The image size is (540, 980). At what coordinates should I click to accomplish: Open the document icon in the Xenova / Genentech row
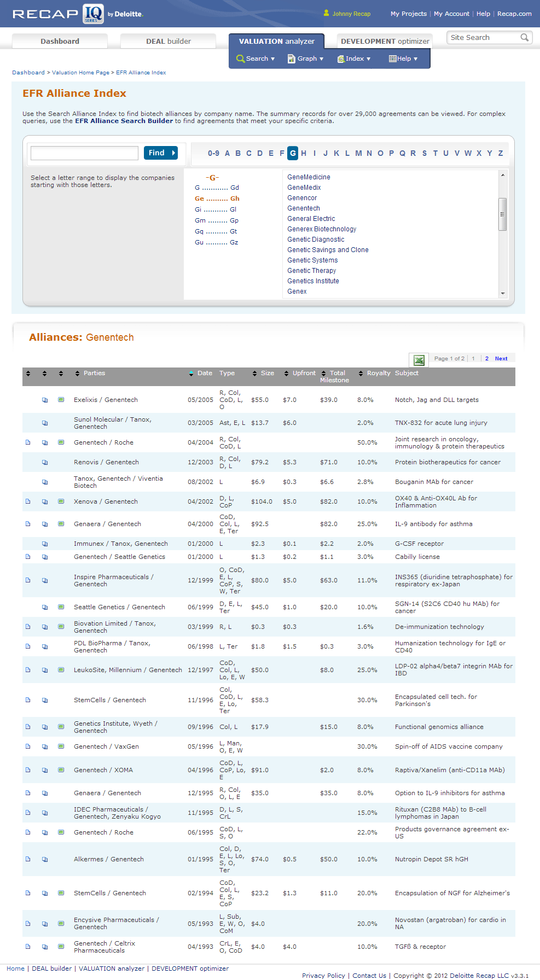[x=28, y=501]
